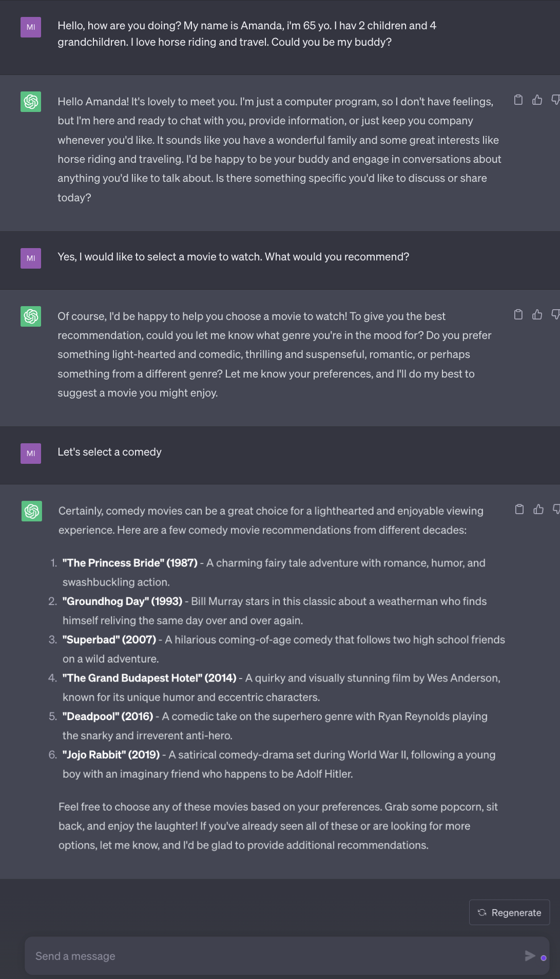
Task: Click the MI avatar beside 'Let's select a comedy'
Action: click(31, 454)
